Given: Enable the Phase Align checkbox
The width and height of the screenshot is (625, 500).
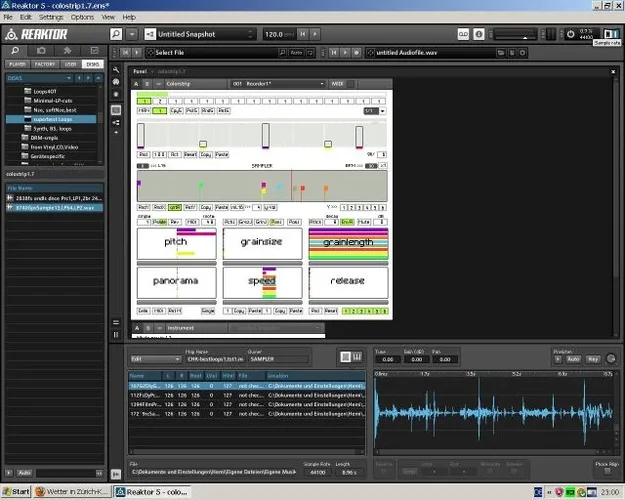Looking at the screenshot, I should 607,471.
